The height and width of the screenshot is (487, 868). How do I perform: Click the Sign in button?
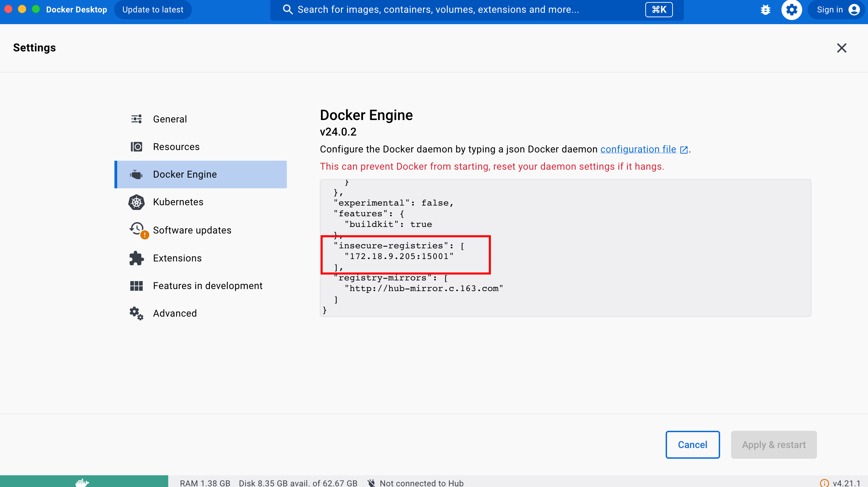click(837, 10)
